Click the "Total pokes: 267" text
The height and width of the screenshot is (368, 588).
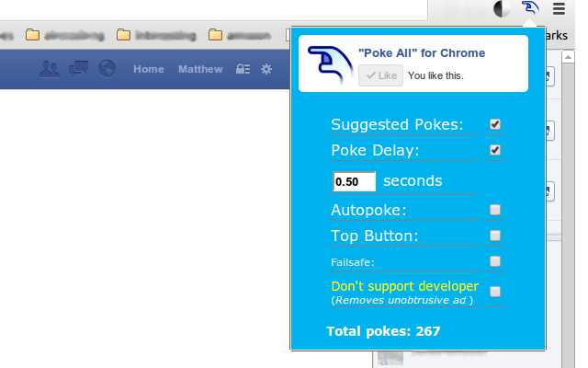tap(383, 331)
